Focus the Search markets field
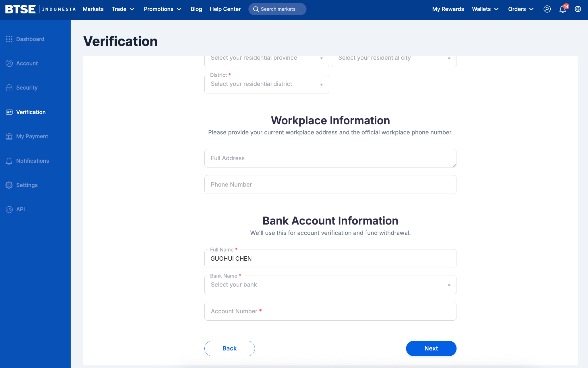The image size is (588, 368). (277, 9)
